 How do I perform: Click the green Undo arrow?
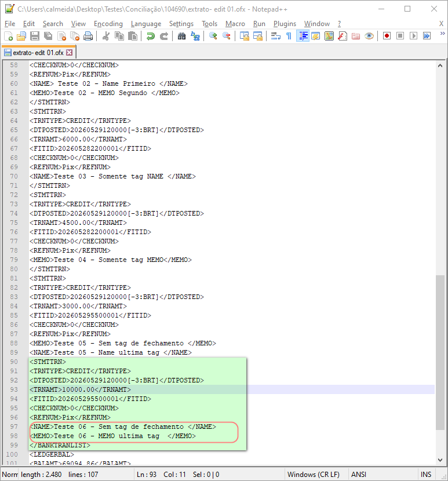click(x=150, y=36)
